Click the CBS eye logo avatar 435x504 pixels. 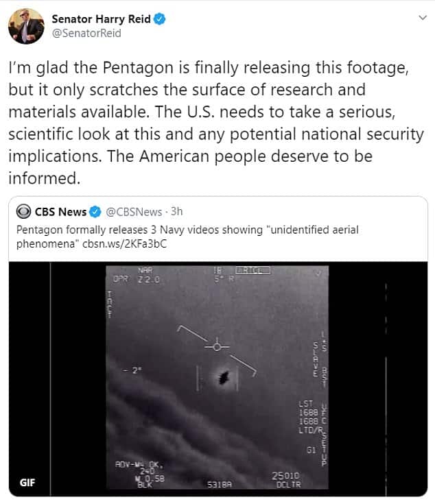pyautogui.click(x=23, y=211)
